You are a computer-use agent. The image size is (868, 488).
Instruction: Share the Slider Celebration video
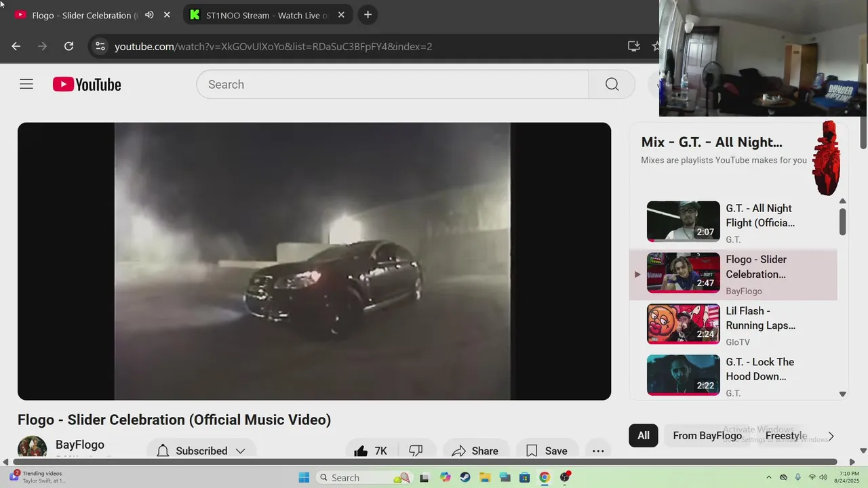(x=475, y=451)
